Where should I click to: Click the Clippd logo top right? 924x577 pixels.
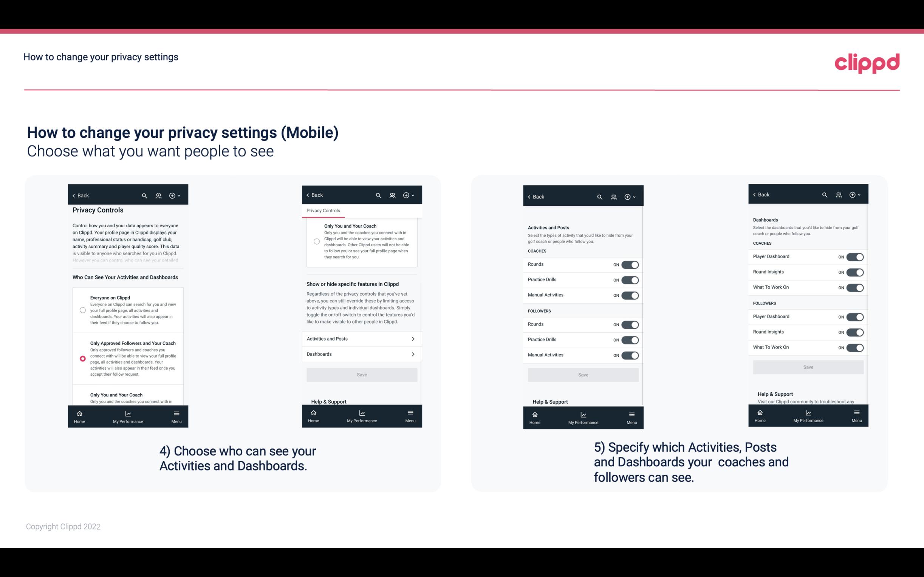point(867,62)
